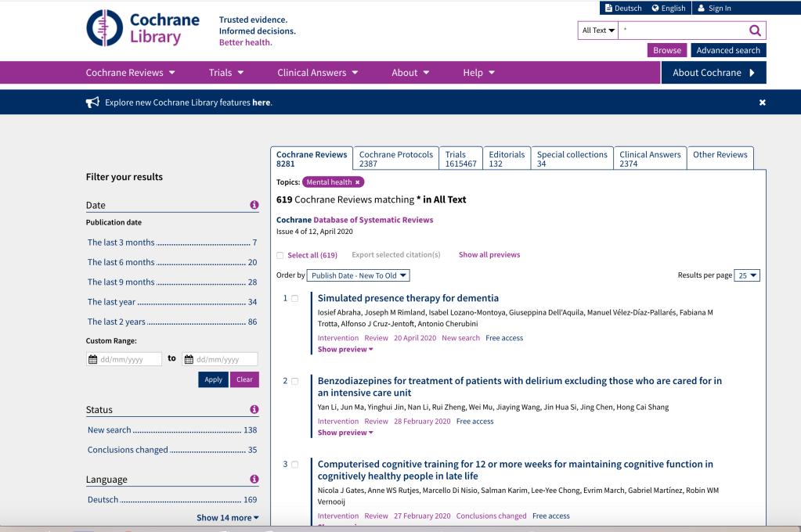The height and width of the screenshot is (532, 801).
Task: Expand the All Text search field selector
Action: [x=597, y=31]
